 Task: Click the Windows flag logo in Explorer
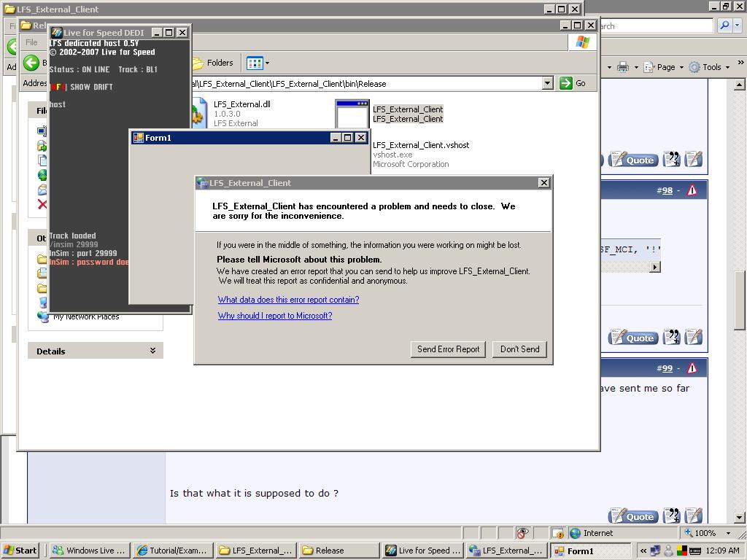click(582, 42)
